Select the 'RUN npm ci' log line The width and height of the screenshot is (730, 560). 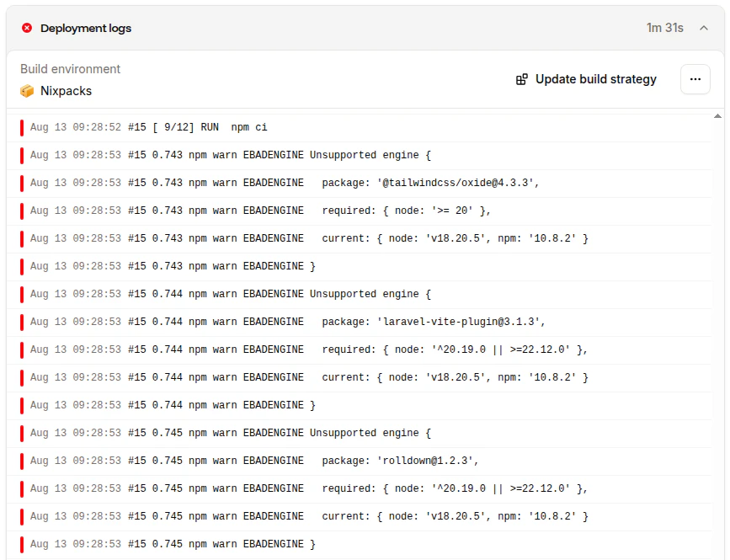[x=359, y=127]
